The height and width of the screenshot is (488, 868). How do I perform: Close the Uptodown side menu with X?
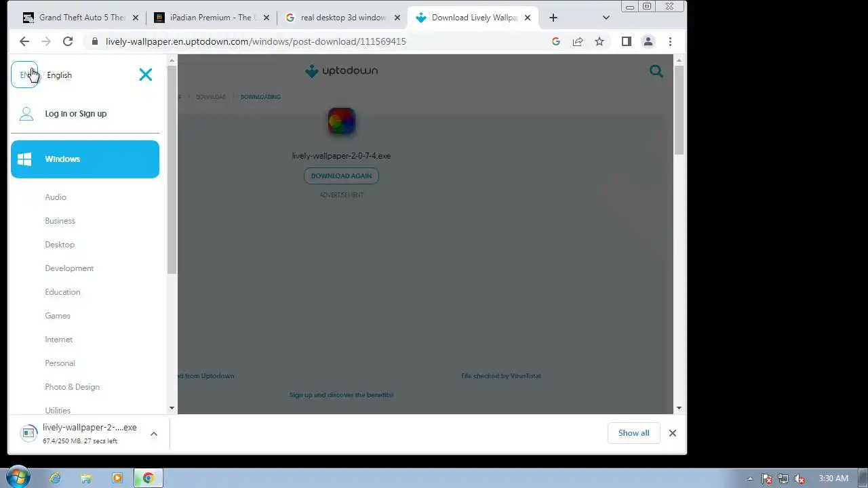coord(146,75)
